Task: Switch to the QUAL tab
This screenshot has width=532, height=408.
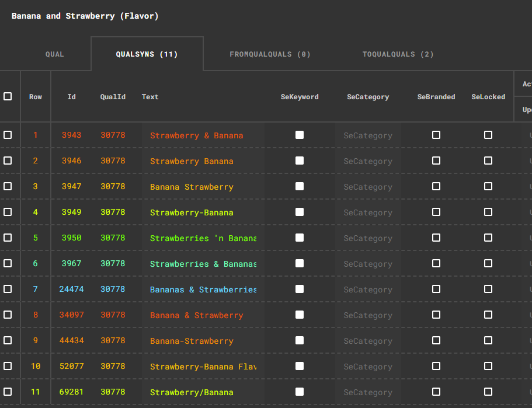Action: click(55, 54)
